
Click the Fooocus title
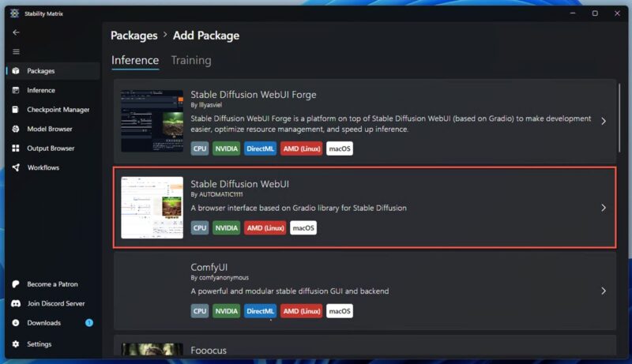click(x=209, y=351)
